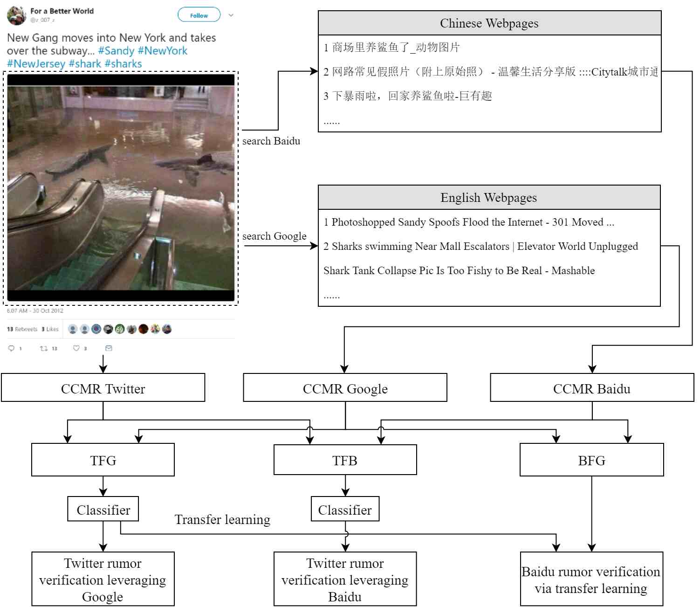Select the TFB box
Screen dimensions: 700x607
(x=345, y=460)
